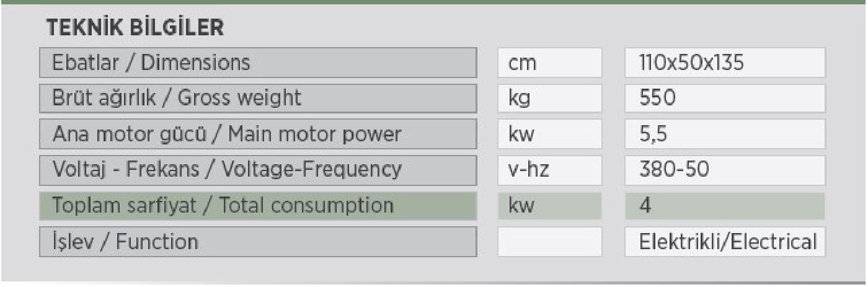This screenshot has width=868, height=287.
Task: Select the Ebatlar / Dimensions label cell
Action: point(258,63)
